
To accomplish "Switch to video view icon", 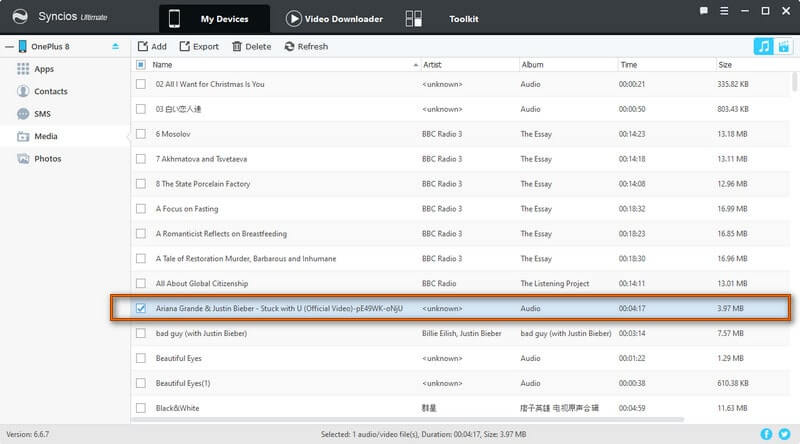I will [784, 46].
